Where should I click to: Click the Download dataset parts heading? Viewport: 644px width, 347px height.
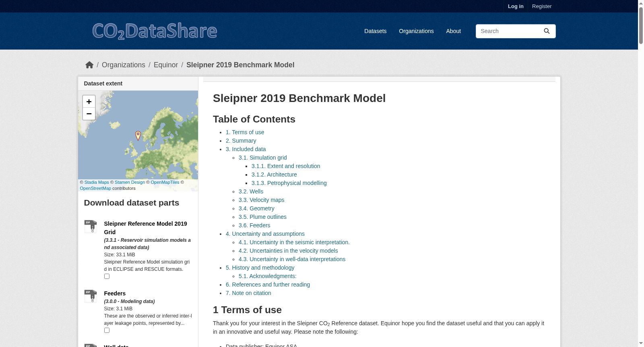point(132,203)
